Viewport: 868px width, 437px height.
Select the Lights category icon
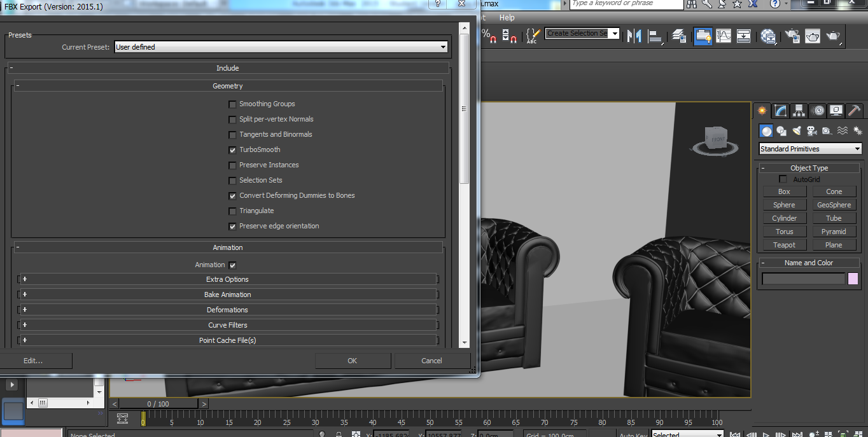pos(797,131)
